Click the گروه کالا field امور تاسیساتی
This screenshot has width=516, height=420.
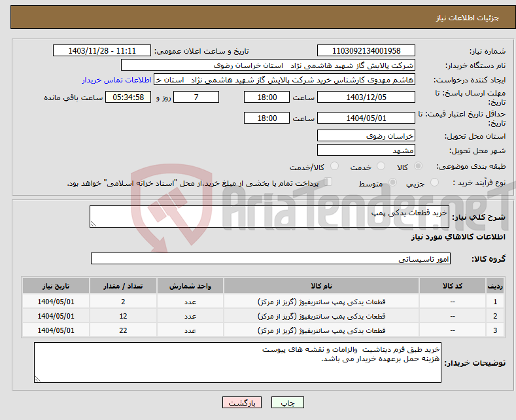point(271,258)
